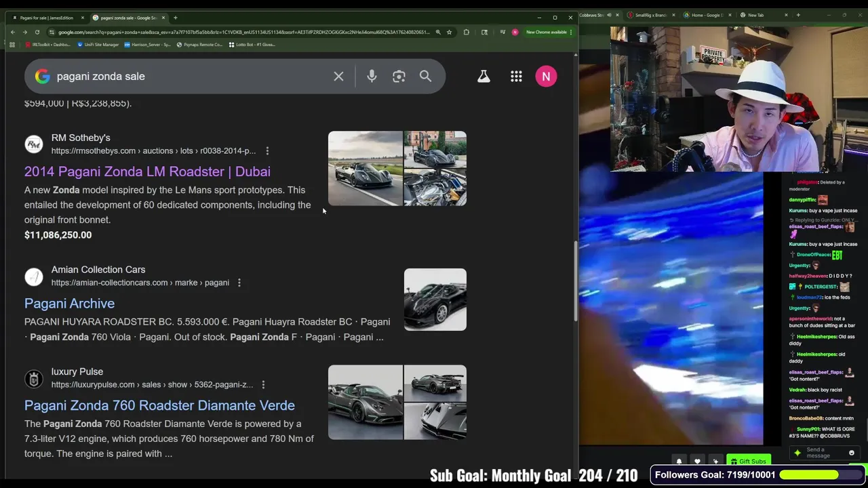Click the sparkle button beside Gift Subs
This screenshot has width=868, height=488.
coord(715,462)
